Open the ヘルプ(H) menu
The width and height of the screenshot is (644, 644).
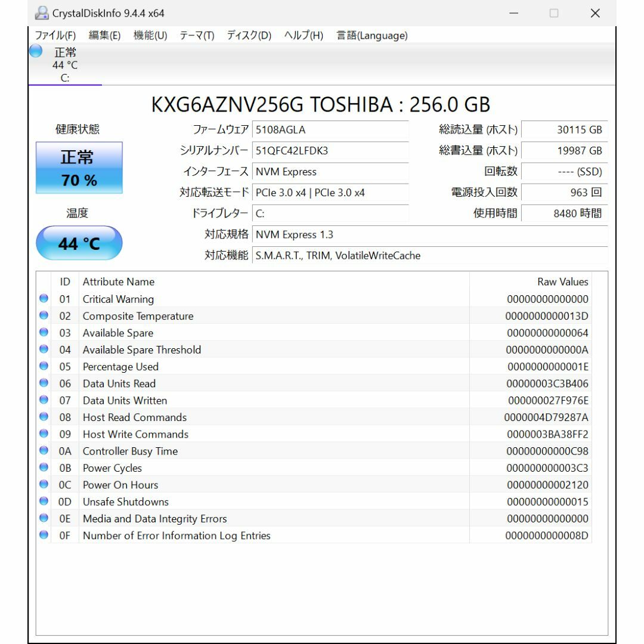coord(304,36)
